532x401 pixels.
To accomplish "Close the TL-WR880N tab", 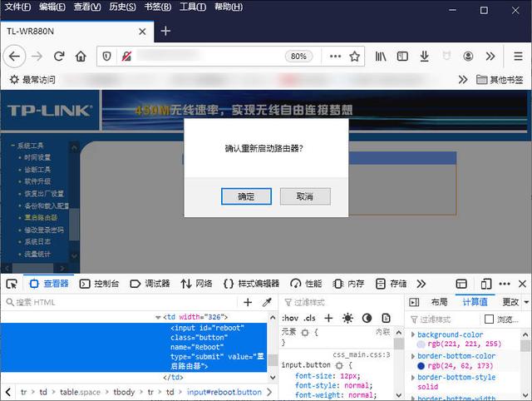I will pyautogui.click(x=142, y=32).
